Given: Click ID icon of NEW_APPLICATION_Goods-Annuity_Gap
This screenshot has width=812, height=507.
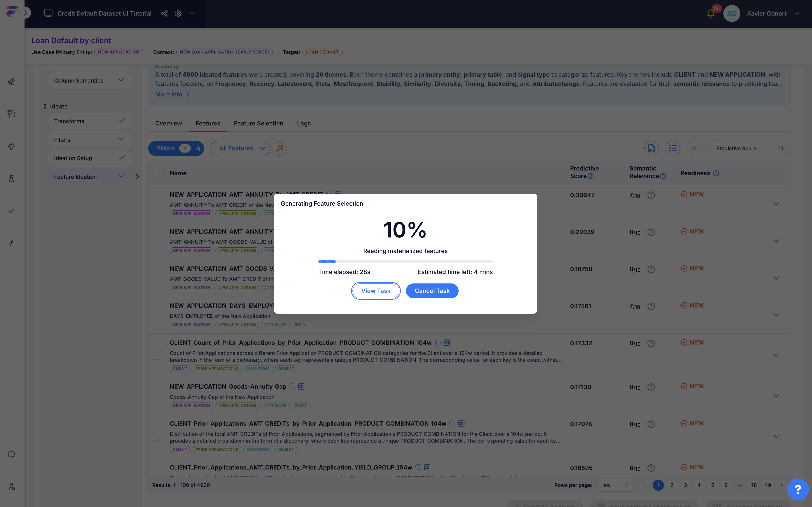Looking at the screenshot, I should (301, 387).
